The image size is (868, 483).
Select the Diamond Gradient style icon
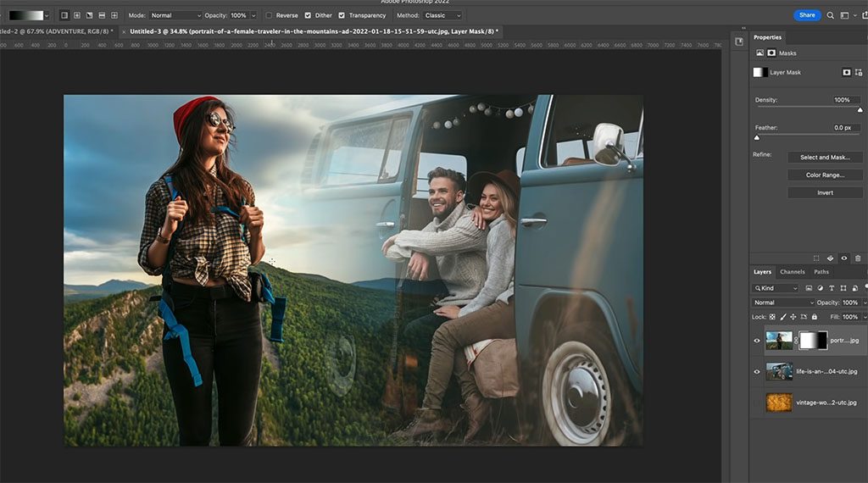114,15
